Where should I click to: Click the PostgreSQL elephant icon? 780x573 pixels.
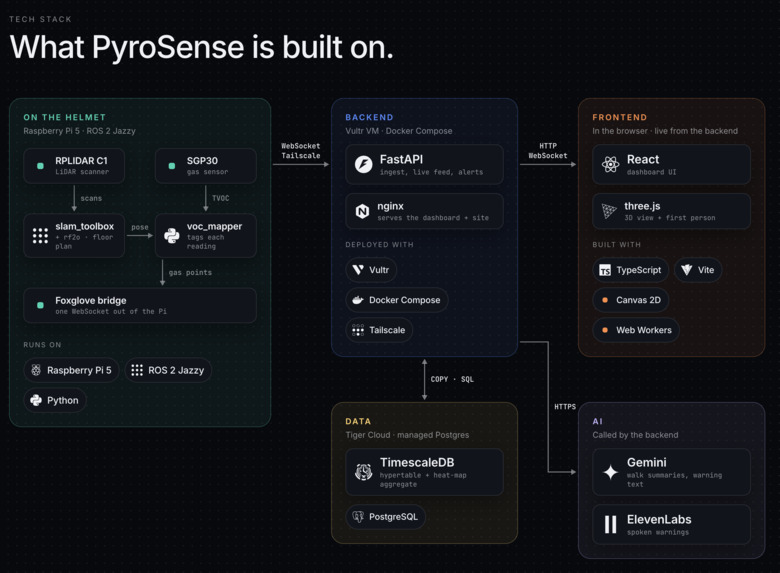click(358, 517)
